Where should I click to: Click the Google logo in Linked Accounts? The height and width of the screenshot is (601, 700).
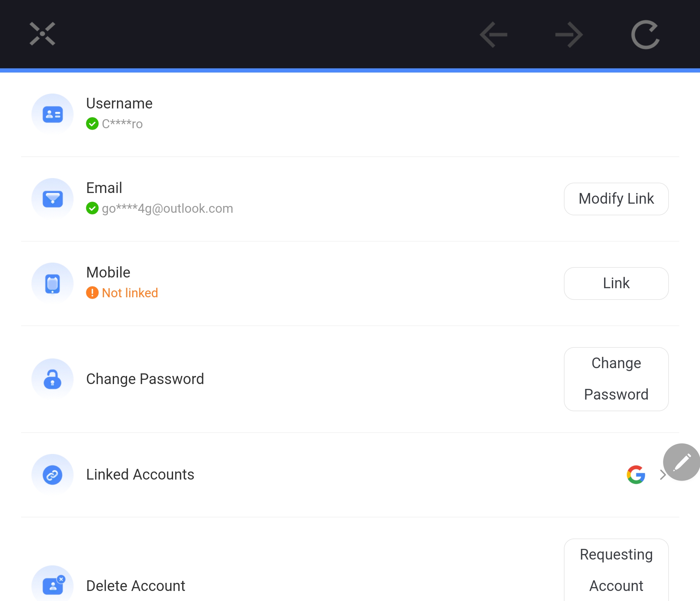(636, 475)
